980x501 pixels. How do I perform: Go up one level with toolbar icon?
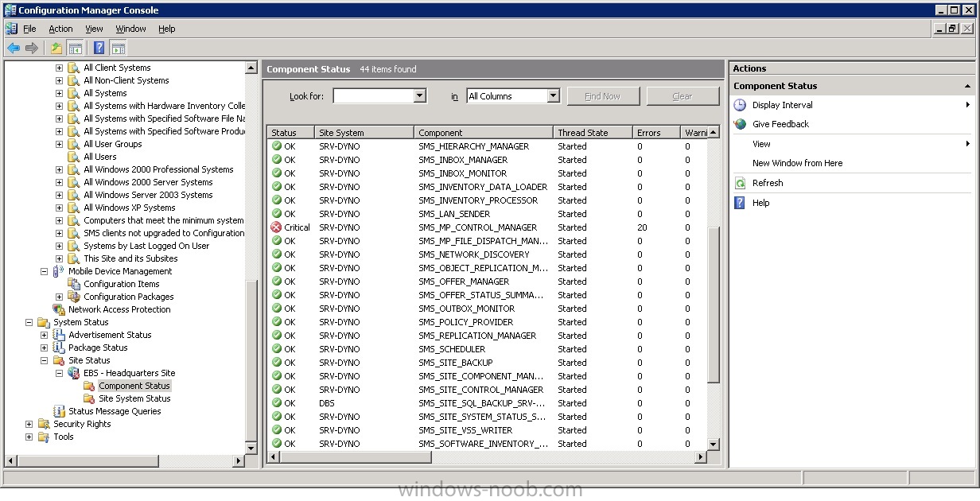point(56,49)
